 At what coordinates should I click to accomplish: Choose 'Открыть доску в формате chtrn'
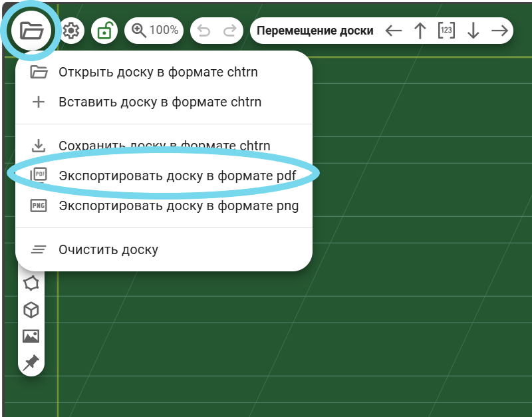pyautogui.click(x=158, y=72)
